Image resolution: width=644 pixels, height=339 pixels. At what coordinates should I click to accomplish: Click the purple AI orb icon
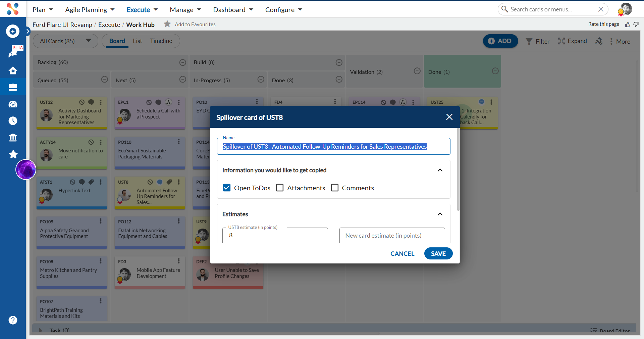pos(26,169)
